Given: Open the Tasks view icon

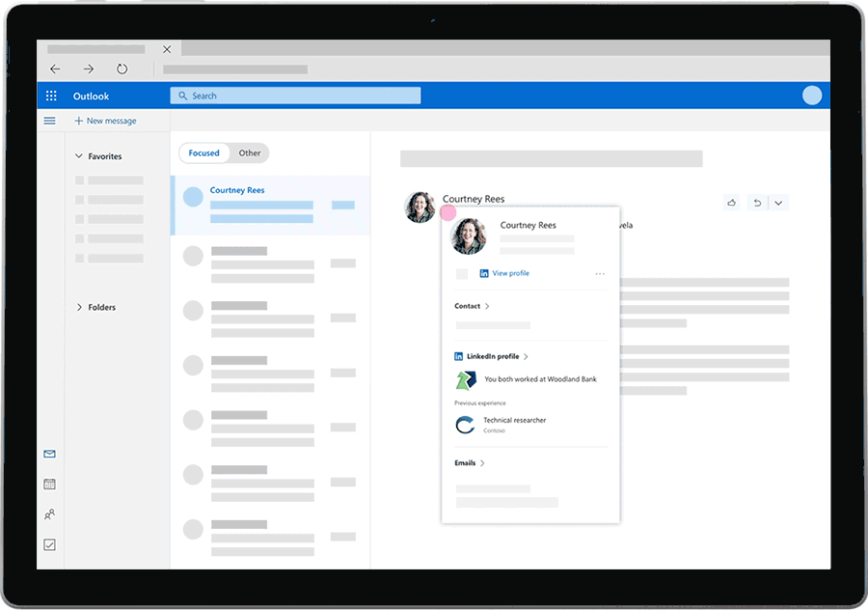Looking at the screenshot, I should tap(49, 543).
